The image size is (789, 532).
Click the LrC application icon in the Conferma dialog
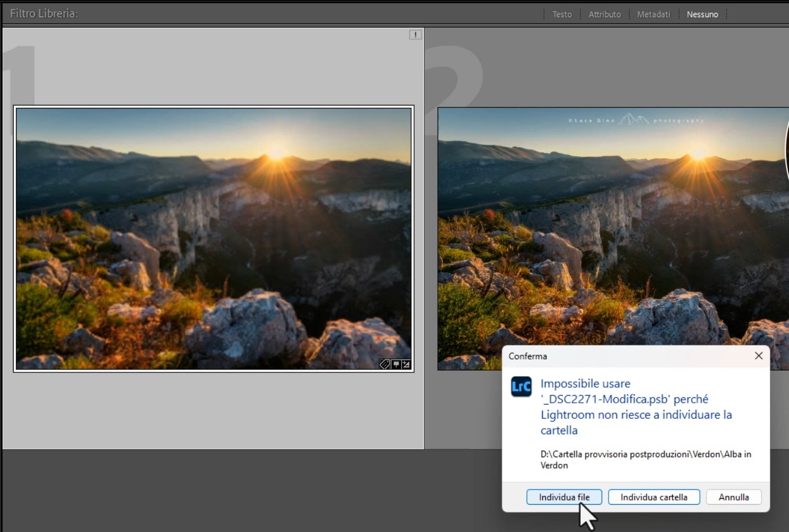click(520, 387)
